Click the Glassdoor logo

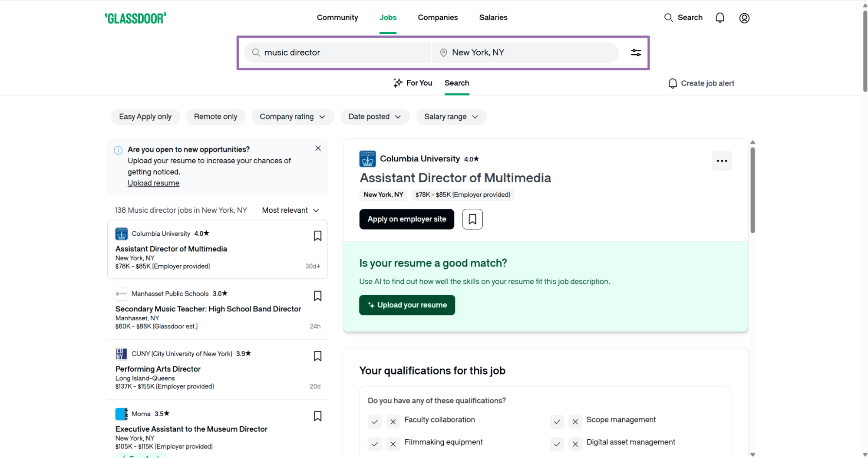(x=135, y=18)
